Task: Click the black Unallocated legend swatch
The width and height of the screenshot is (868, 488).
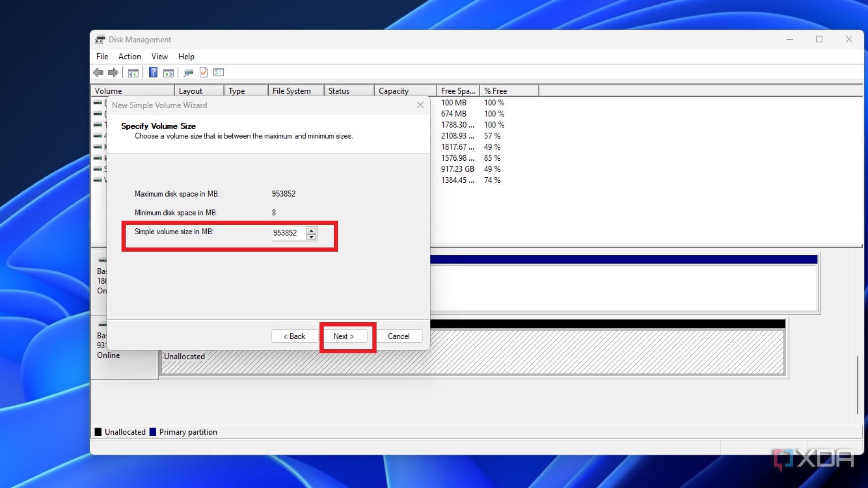Action: point(98,432)
